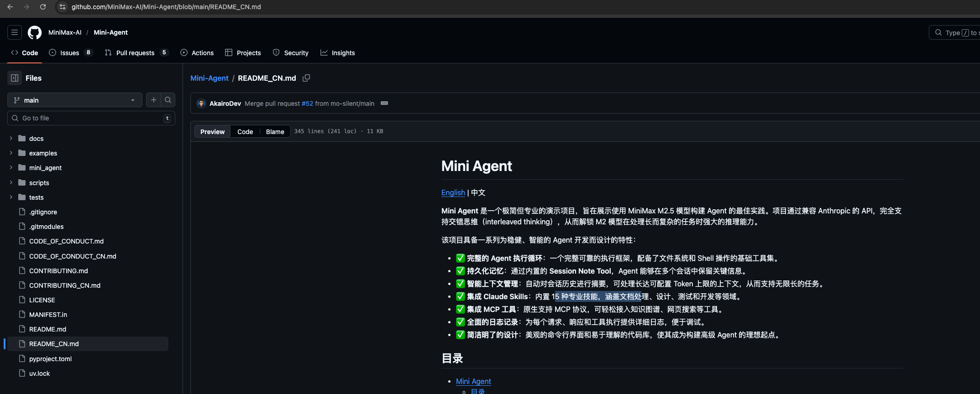Viewport: 980px width, 394px height.
Task: Open site information icon in address bar
Action: click(x=63, y=7)
